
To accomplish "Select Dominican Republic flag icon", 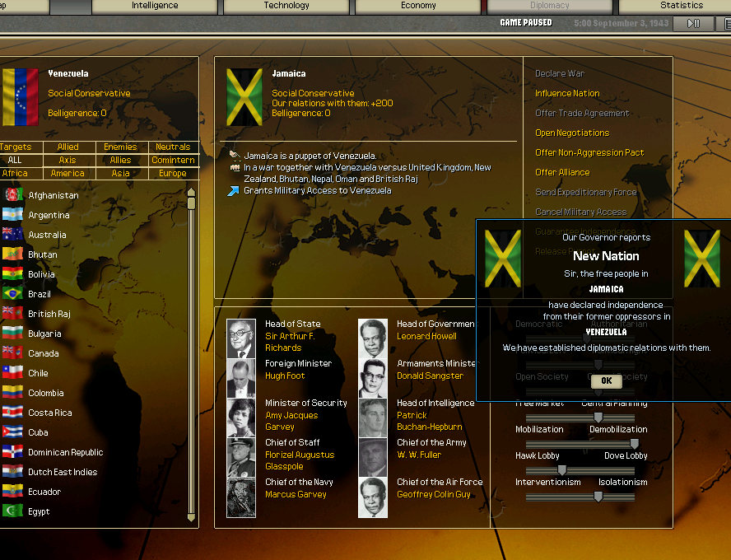I will [x=12, y=452].
